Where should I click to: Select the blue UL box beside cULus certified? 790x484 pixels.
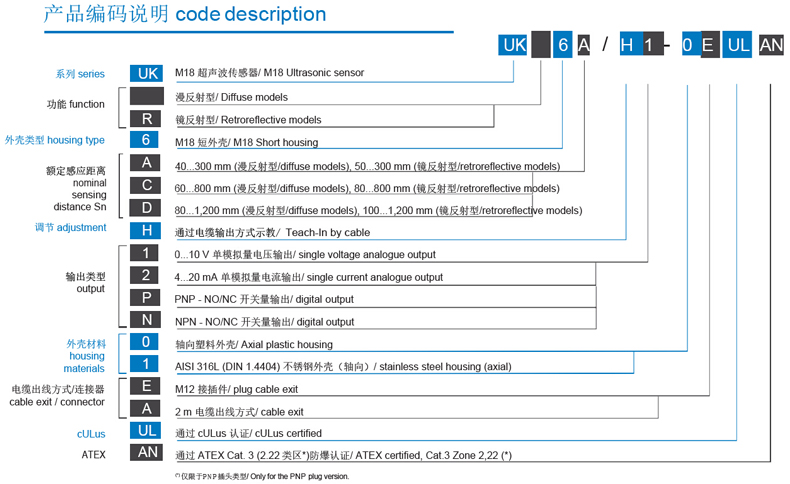click(146, 432)
